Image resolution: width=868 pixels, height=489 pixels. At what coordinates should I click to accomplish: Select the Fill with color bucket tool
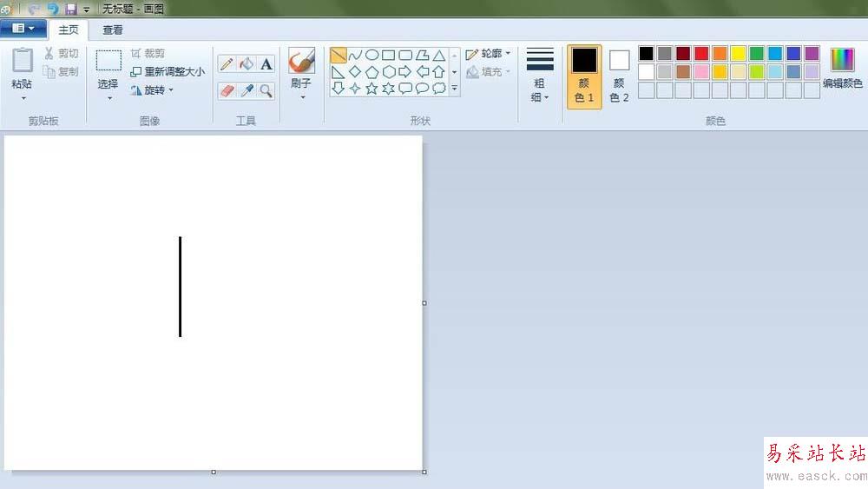pyautogui.click(x=247, y=64)
